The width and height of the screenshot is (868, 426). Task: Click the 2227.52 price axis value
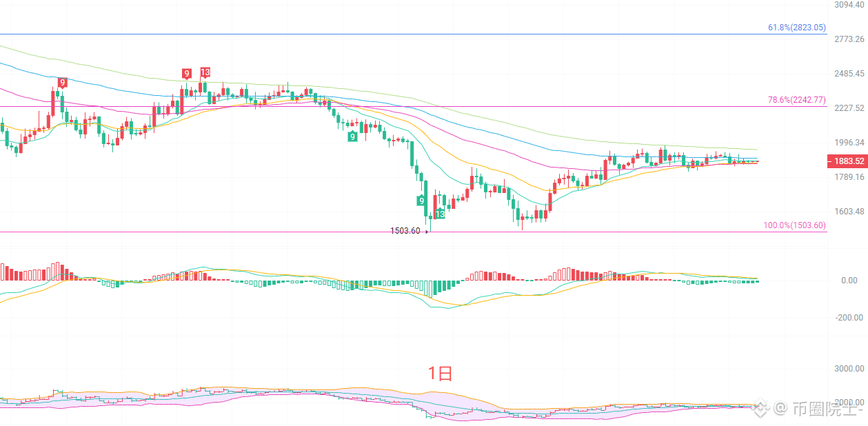point(849,108)
